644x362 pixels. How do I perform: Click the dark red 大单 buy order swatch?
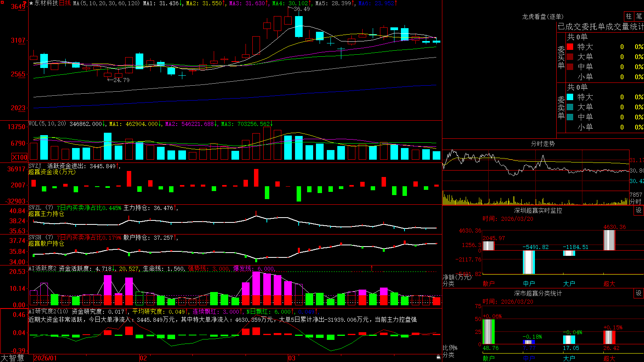click(x=570, y=57)
